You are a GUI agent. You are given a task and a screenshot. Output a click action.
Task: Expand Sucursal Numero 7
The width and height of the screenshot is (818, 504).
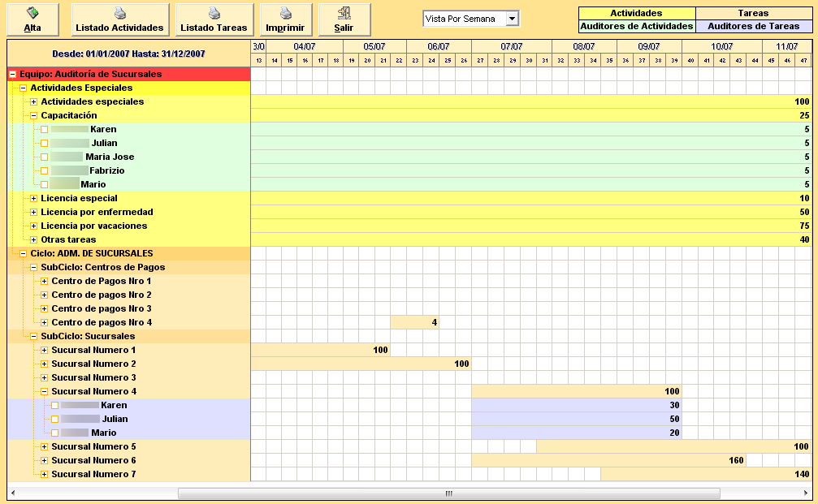point(45,475)
